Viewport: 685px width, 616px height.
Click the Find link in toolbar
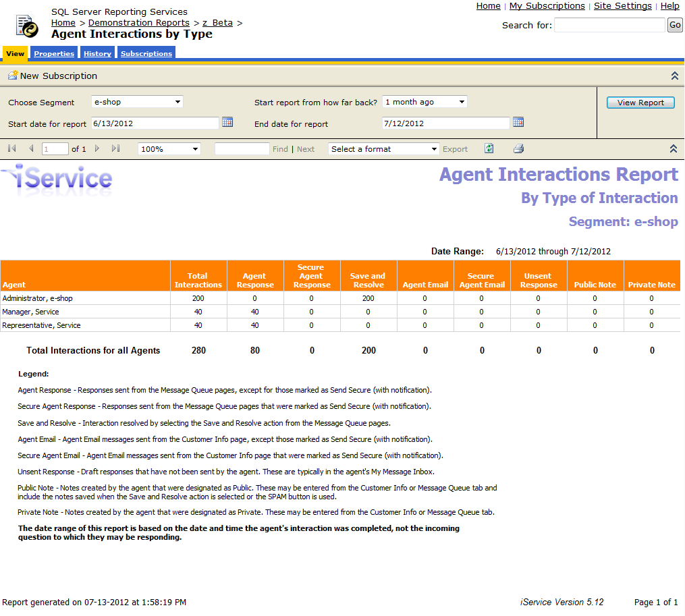pyautogui.click(x=280, y=149)
